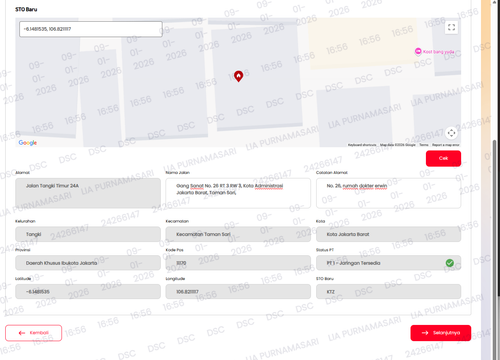Click the STO Baru heading text

pos(26,9)
